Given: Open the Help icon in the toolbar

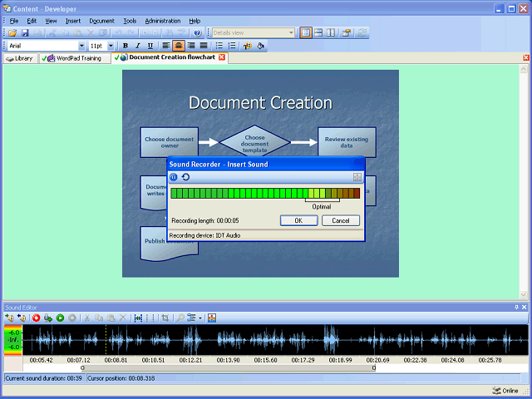Looking at the screenshot, I should [197, 32].
